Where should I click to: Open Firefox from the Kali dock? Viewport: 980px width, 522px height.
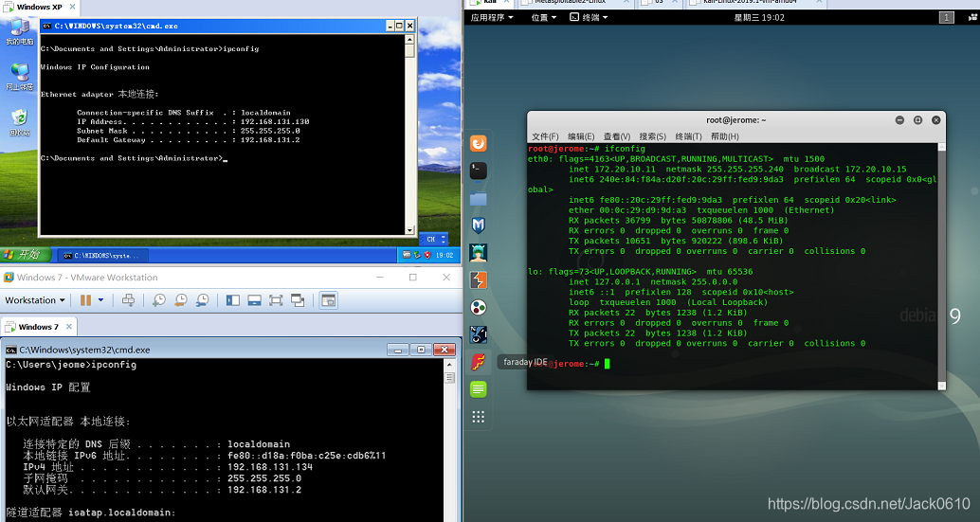point(478,144)
